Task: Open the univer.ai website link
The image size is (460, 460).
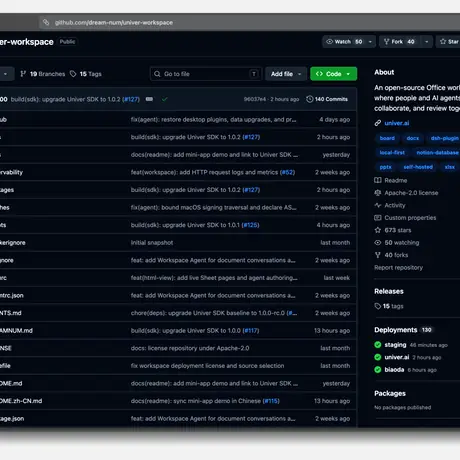Action: point(397,123)
